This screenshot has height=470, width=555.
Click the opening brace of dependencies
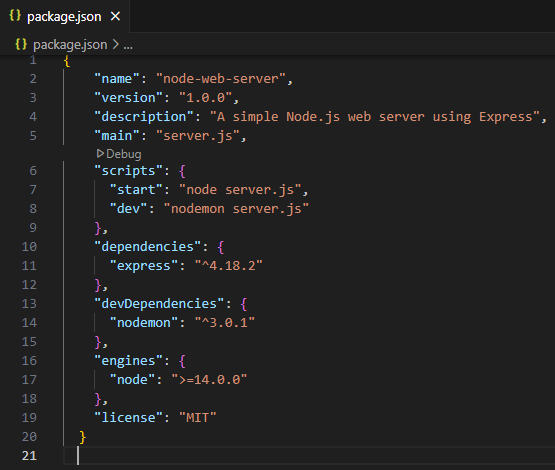point(221,247)
